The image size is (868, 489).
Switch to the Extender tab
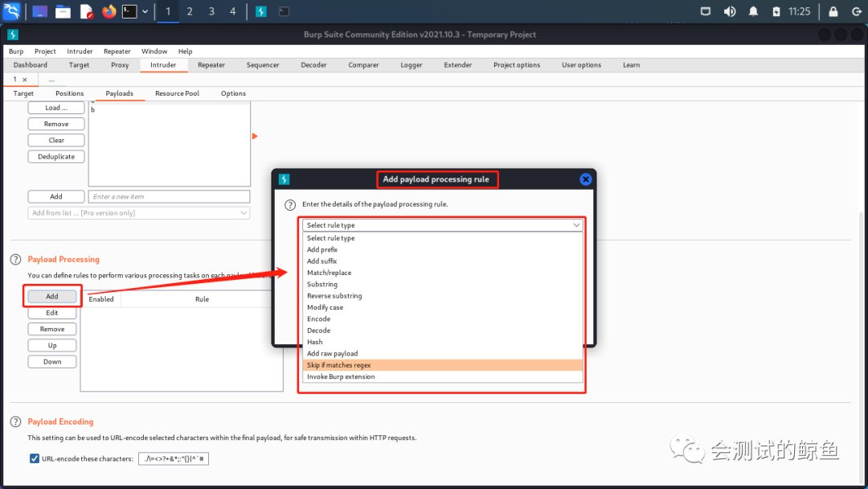pos(458,65)
